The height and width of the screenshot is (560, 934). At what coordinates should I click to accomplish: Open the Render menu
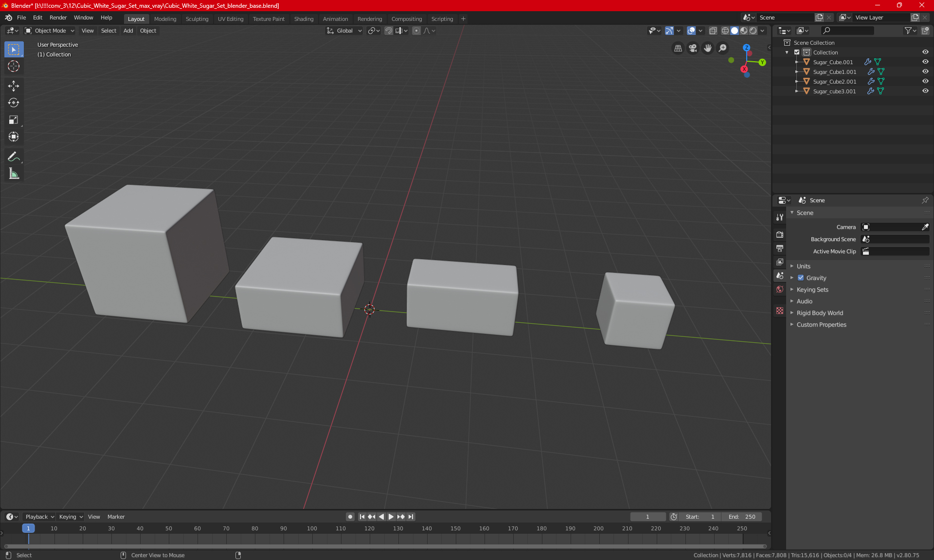click(x=58, y=17)
